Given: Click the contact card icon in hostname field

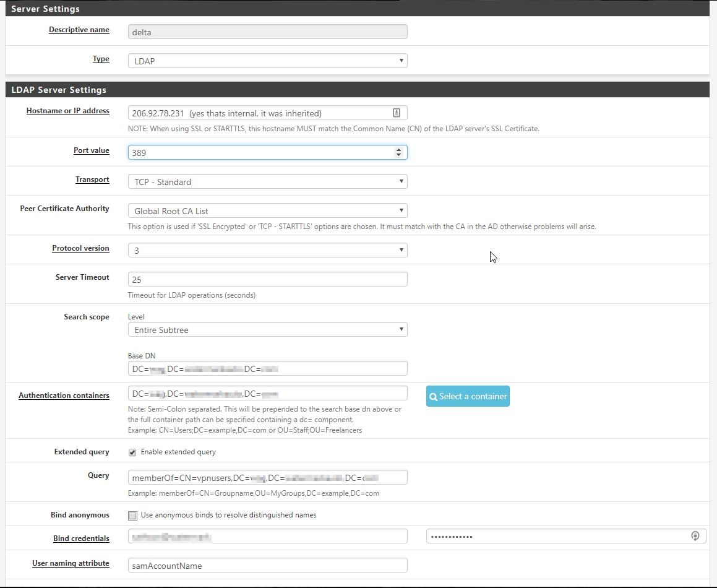Looking at the screenshot, I should pos(397,113).
